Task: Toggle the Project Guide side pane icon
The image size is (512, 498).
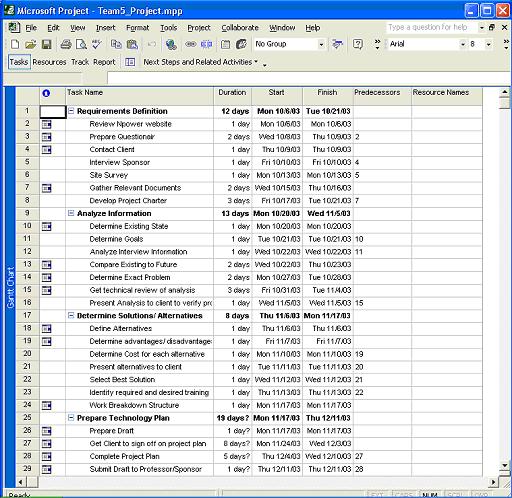Action: (130, 62)
